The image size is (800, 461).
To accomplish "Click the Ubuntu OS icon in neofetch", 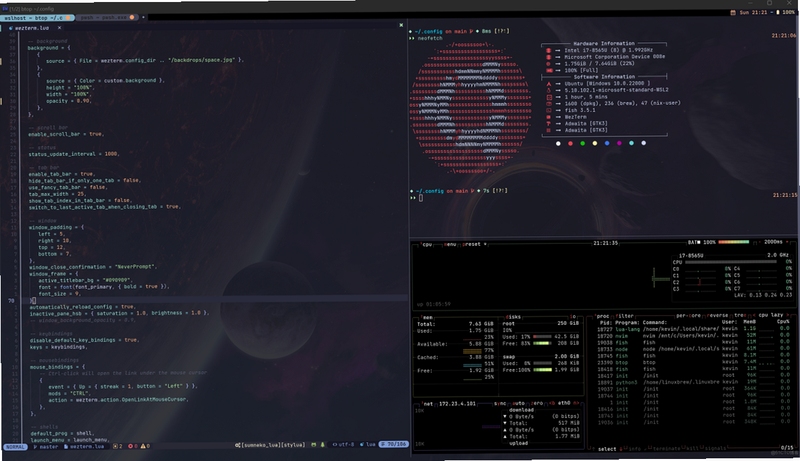I will 548,84.
